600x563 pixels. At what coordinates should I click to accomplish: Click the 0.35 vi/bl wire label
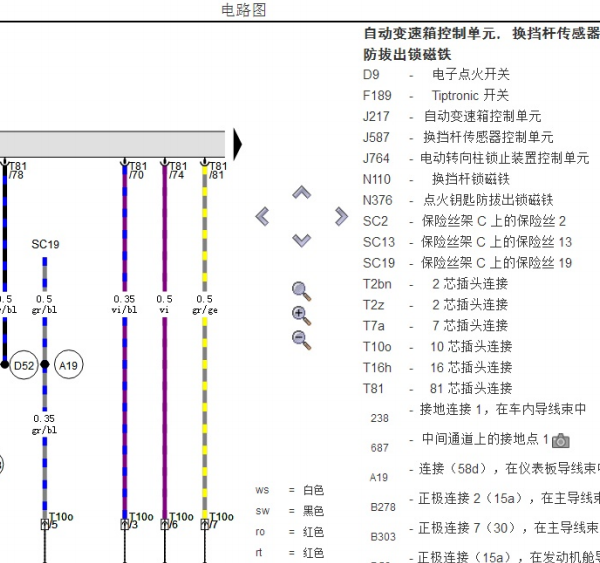(x=124, y=304)
